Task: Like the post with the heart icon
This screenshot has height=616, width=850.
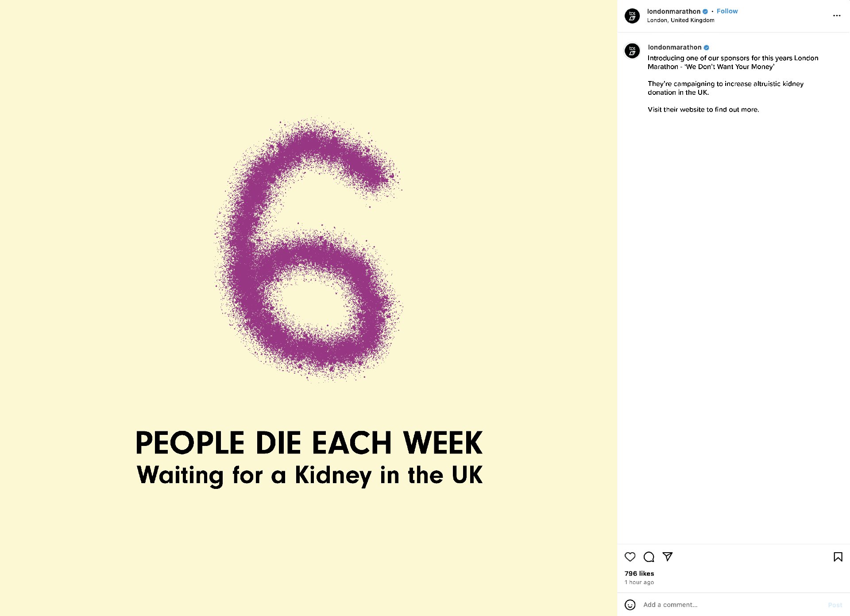Action: (630, 557)
